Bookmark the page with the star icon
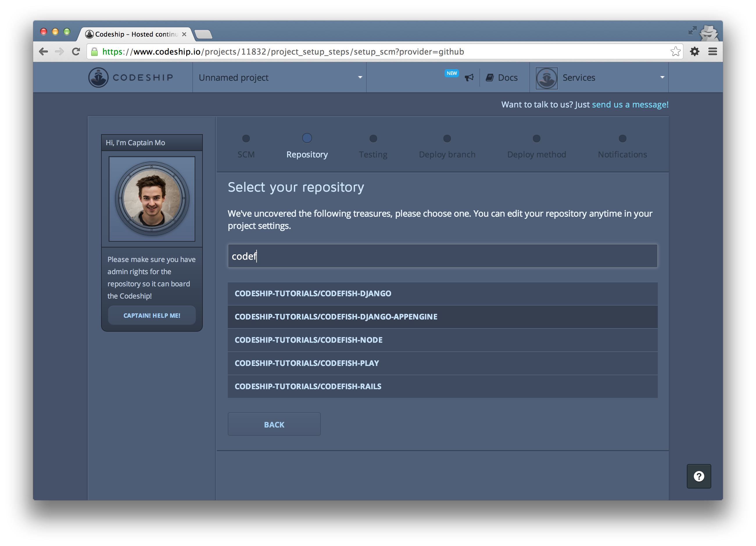Viewport: 756px width, 546px height. coord(675,52)
